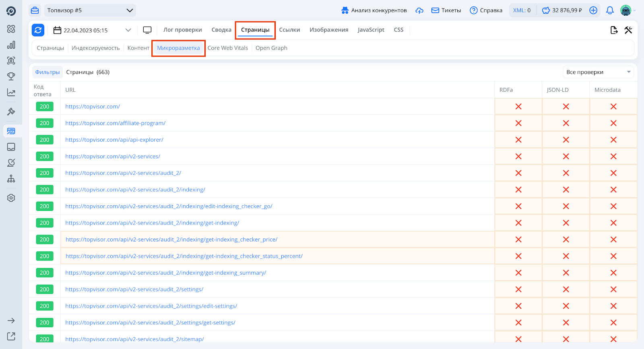Switch to the Ссылки tab
This screenshot has width=644, height=349.
click(289, 30)
